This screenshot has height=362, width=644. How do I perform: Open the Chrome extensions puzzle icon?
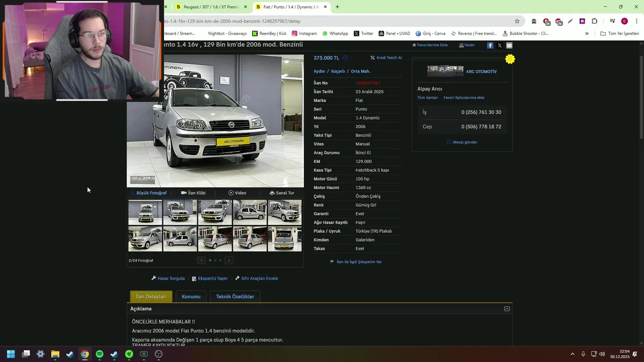click(x=594, y=21)
